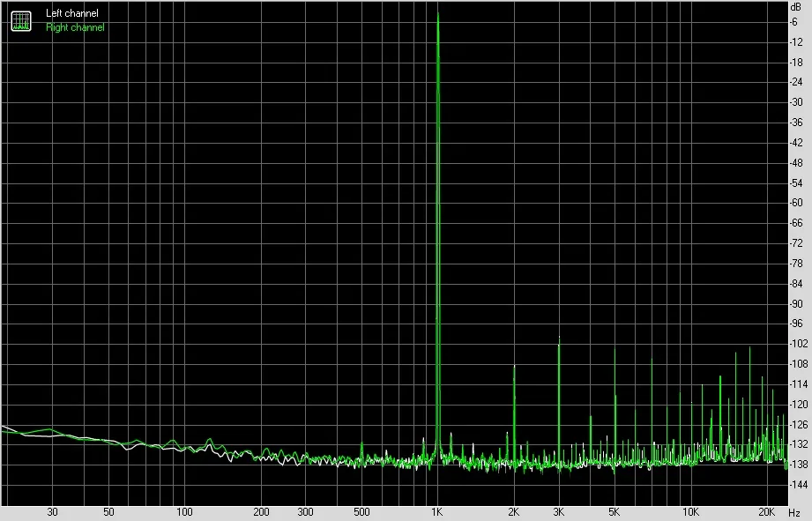Image resolution: width=812 pixels, height=521 pixels.
Task: Select the Left channel legend label
Action: 72,13
